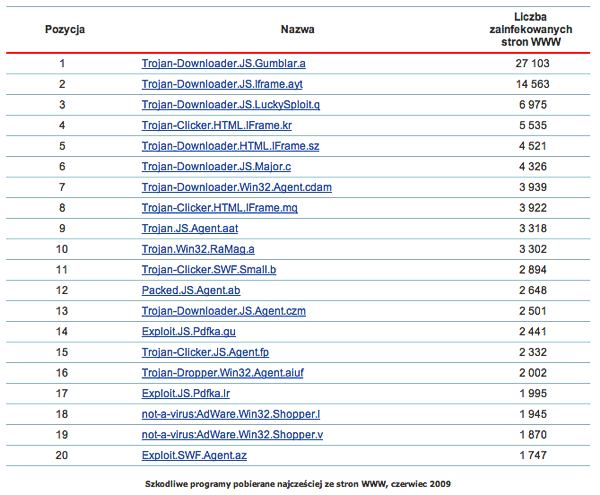600x495 pixels.
Task: Follow the Trojan-Downloader.JS.LuckySploit.q link
Action: (x=231, y=105)
